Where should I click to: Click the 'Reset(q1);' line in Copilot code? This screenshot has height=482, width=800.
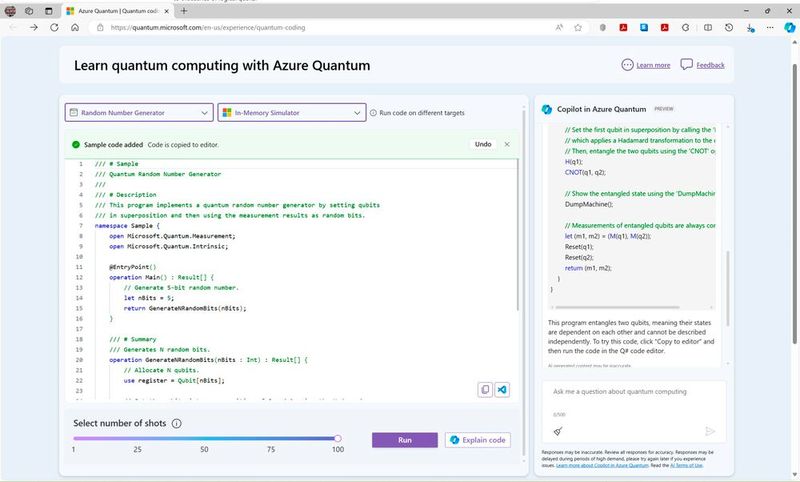(579, 247)
